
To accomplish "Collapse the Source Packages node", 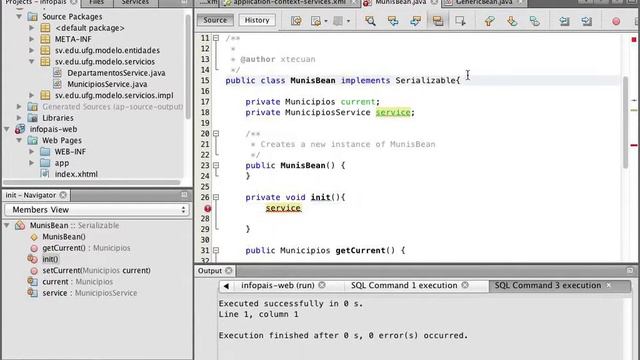I will [x=19, y=17].
